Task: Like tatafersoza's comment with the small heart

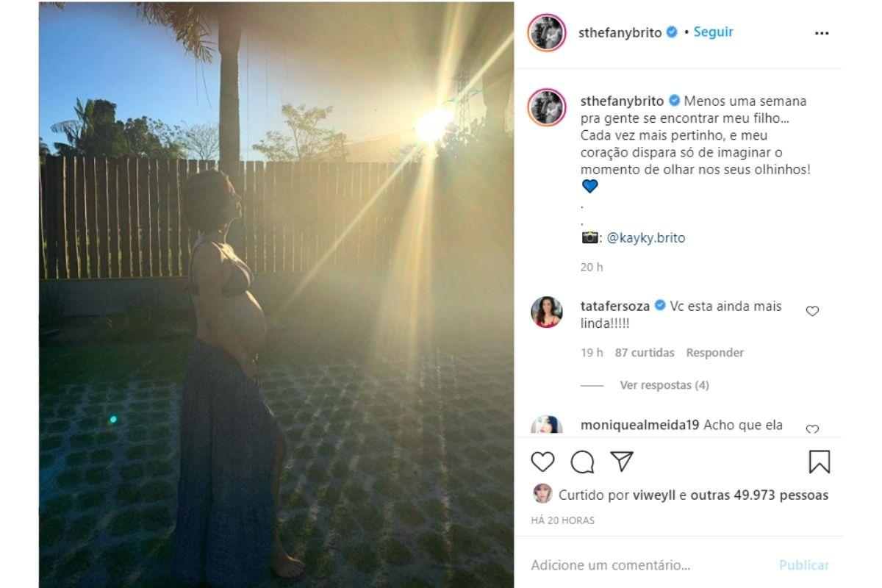Action: 812,311
